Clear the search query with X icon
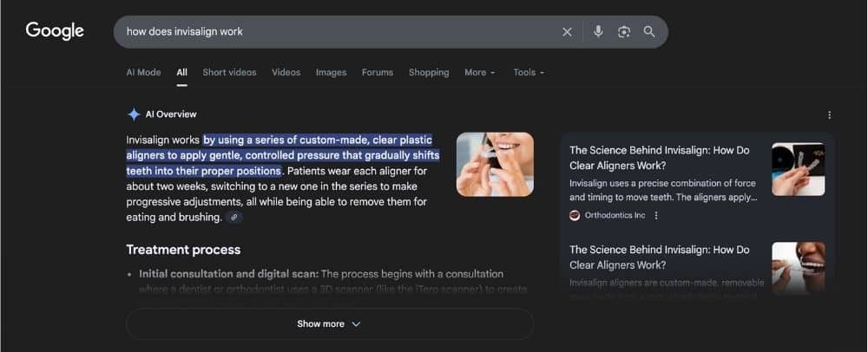Screen dimensions: 868x352 (x=567, y=32)
